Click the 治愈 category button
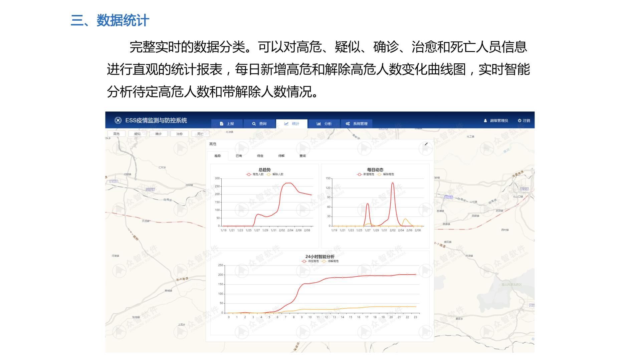 coord(179,134)
